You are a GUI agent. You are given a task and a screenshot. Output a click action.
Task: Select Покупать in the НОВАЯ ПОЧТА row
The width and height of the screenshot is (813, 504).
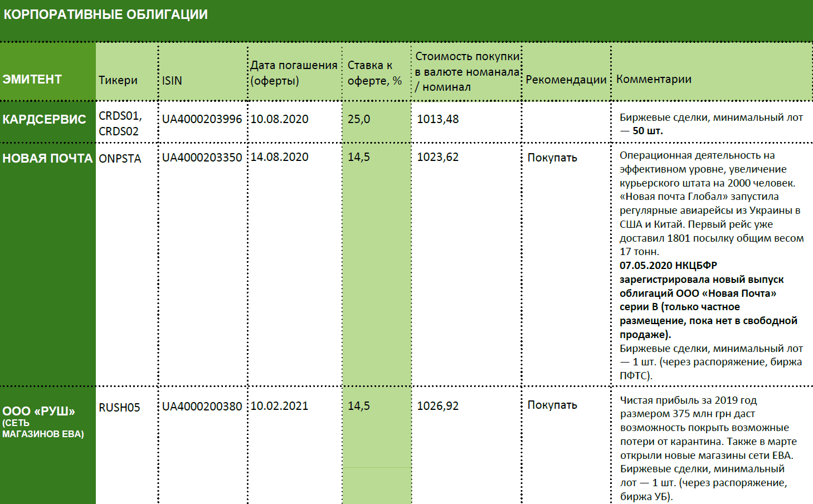coord(552,158)
